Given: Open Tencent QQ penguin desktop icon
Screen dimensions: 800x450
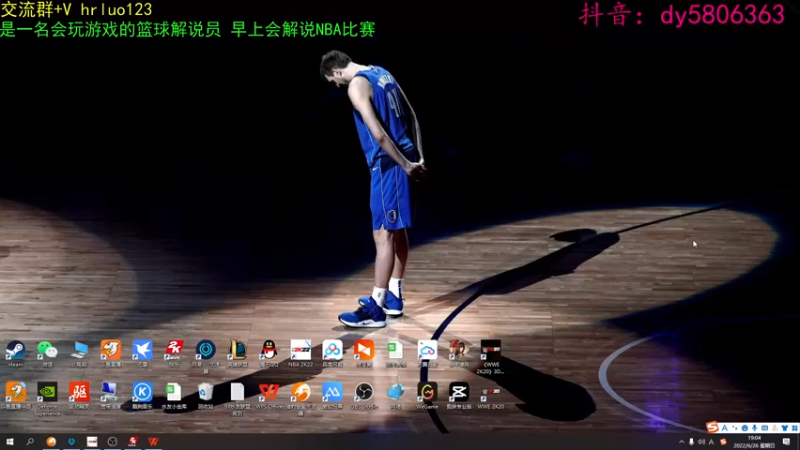Looking at the screenshot, I should 269,353.
